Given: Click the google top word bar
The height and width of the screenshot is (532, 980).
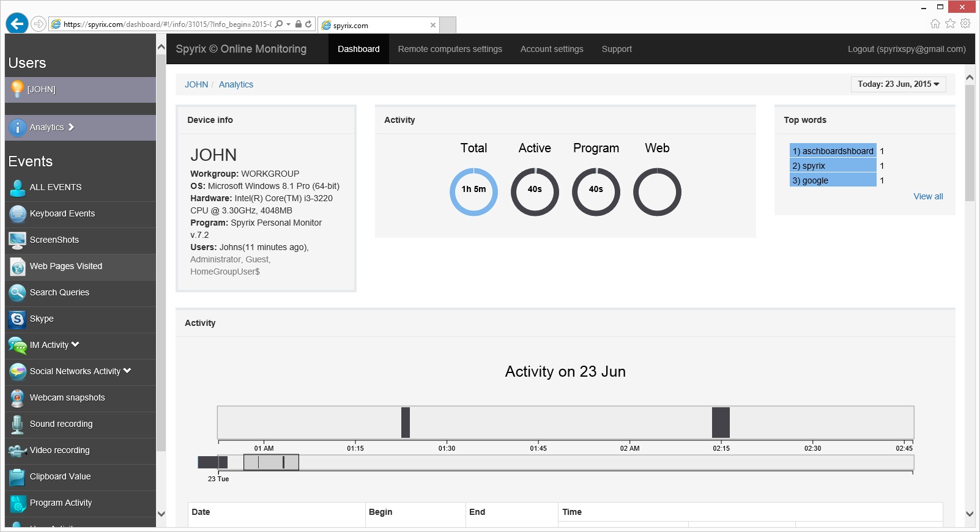Looking at the screenshot, I should click(833, 180).
